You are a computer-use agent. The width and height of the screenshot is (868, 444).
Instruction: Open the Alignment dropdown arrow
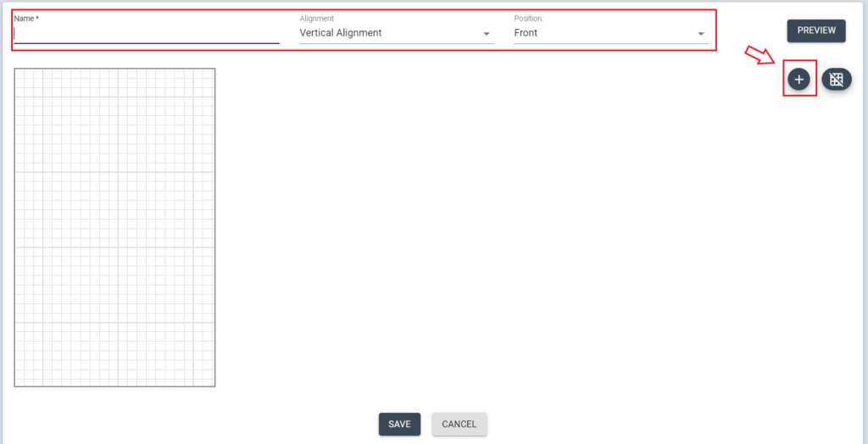487,34
